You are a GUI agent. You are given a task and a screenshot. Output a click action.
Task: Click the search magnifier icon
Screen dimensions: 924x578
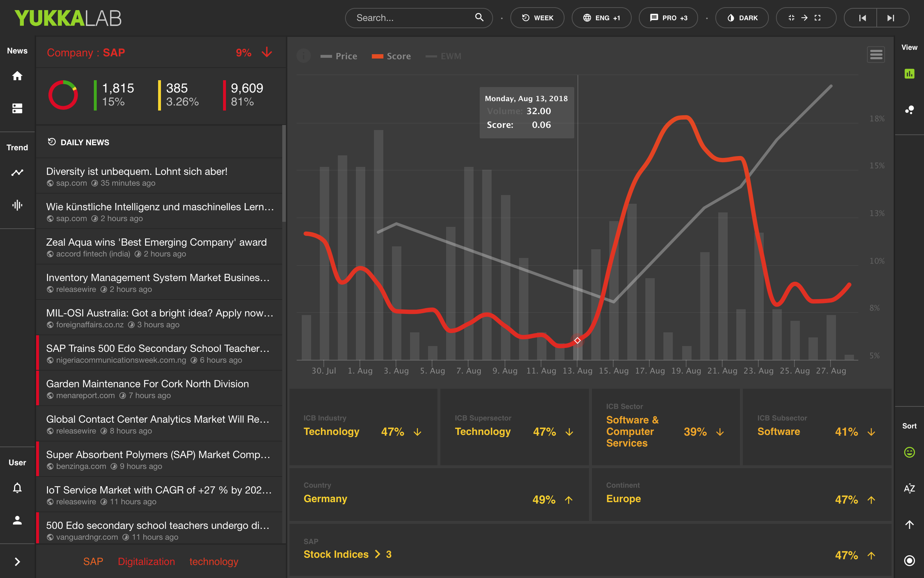(479, 17)
